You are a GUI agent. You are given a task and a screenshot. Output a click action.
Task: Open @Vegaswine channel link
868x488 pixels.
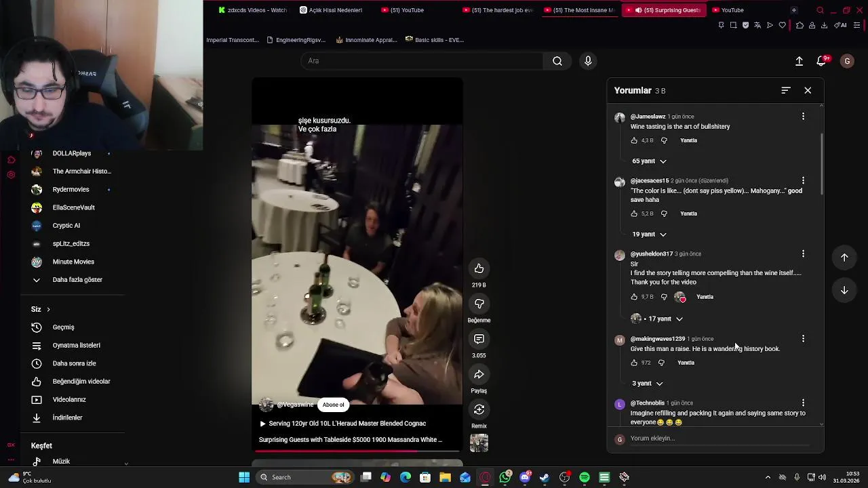(x=295, y=405)
